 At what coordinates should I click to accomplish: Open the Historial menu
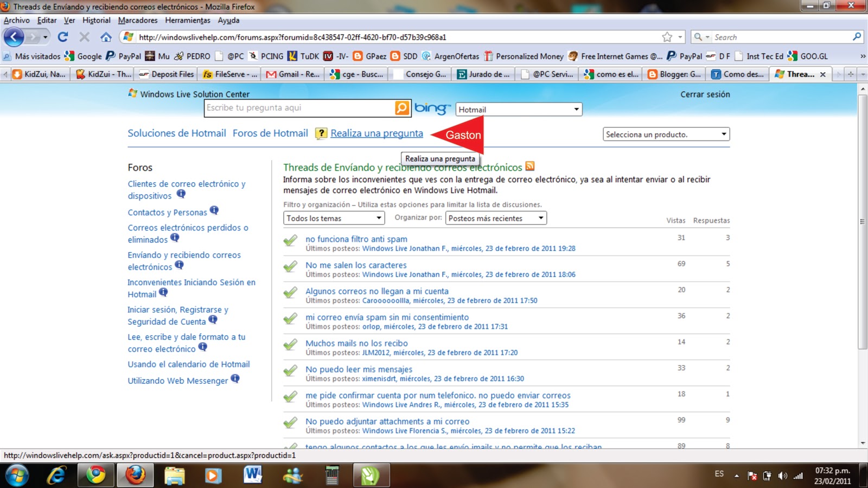(x=97, y=20)
